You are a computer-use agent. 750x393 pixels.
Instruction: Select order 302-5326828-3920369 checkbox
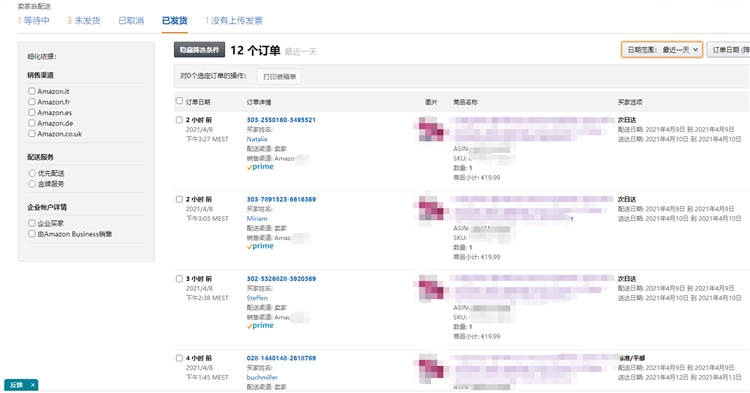coord(179,279)
